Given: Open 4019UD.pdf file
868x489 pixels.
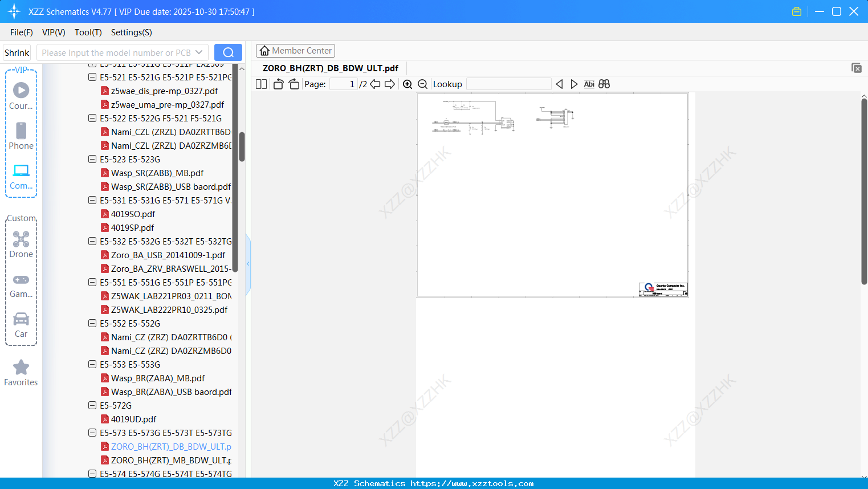Looking at the screenshot, I should tap(133, 419).
